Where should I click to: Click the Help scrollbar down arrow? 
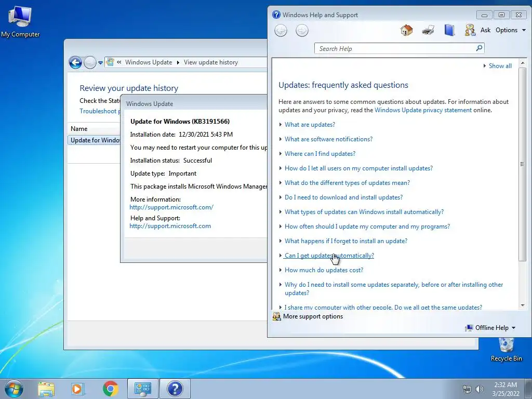523,305
